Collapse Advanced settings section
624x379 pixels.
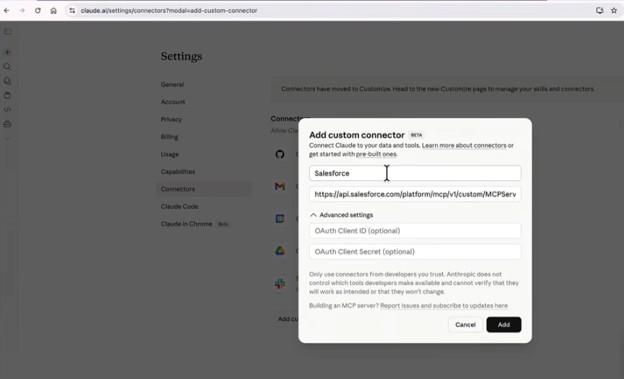coord(341,215)
